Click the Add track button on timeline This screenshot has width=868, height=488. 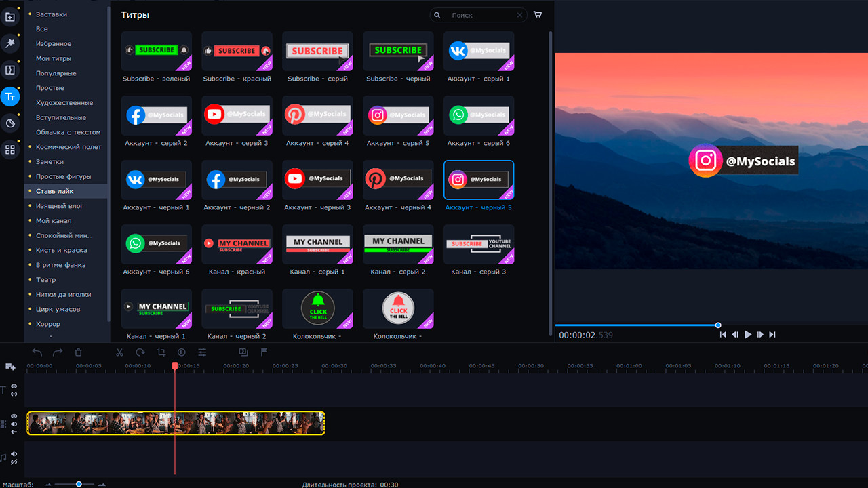pos(10,367)
